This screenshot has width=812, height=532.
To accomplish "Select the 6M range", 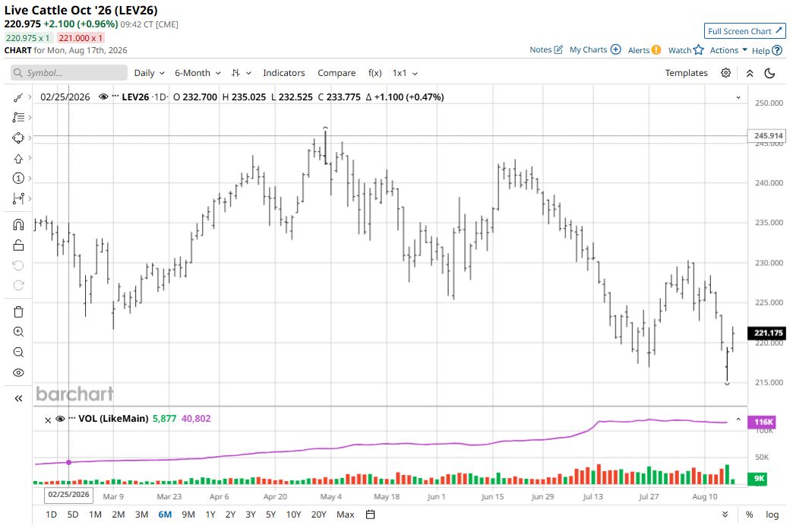I will click(165, 515).
